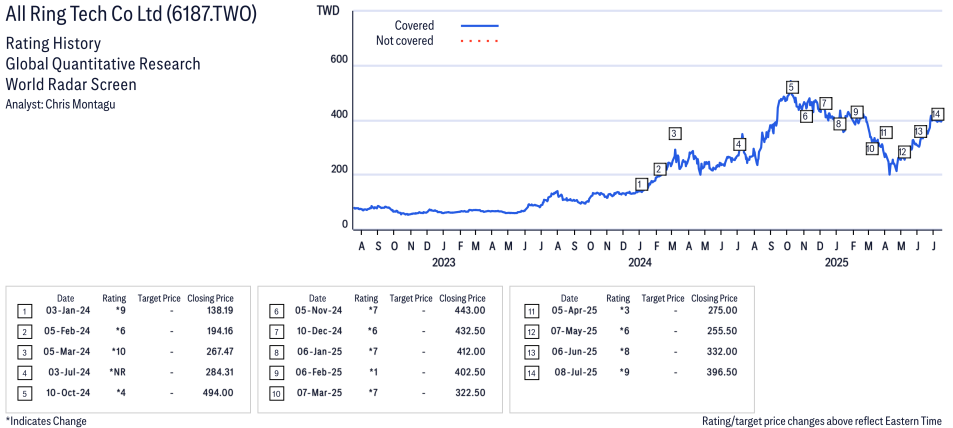Click the *Indicates Change footnote

[46, 421]
